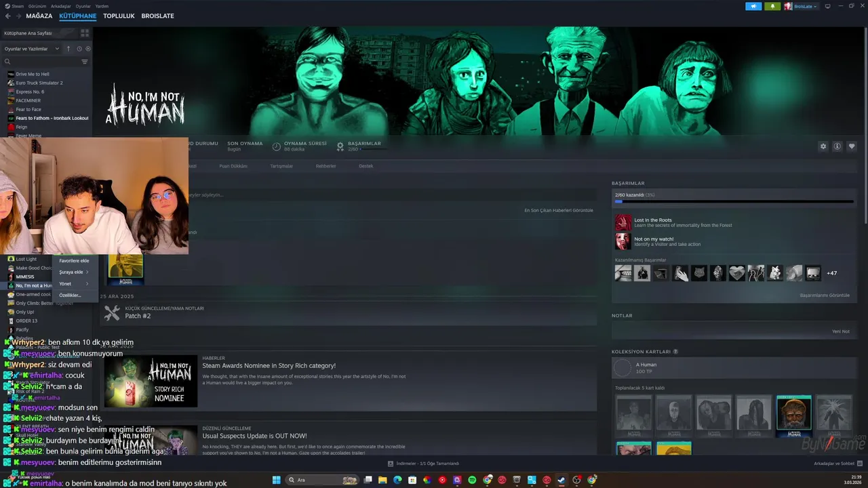Select Özellikler... in context menu

75,295
